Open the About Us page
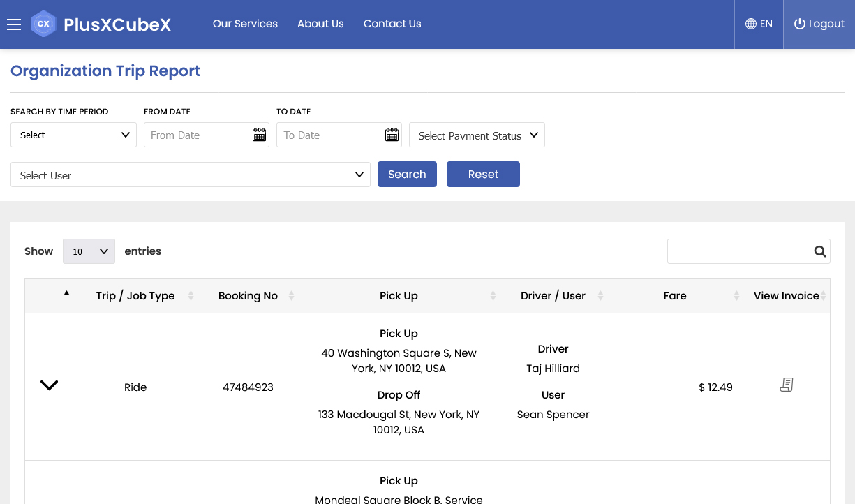The height and width of the screenshot is (504, 855). (320, 24)
